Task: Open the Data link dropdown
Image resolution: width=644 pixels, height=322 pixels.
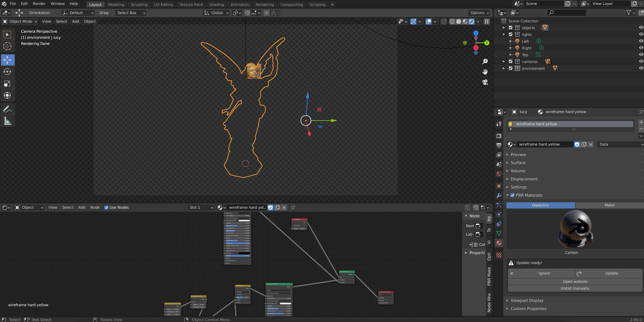Action: tap(620, 144)
